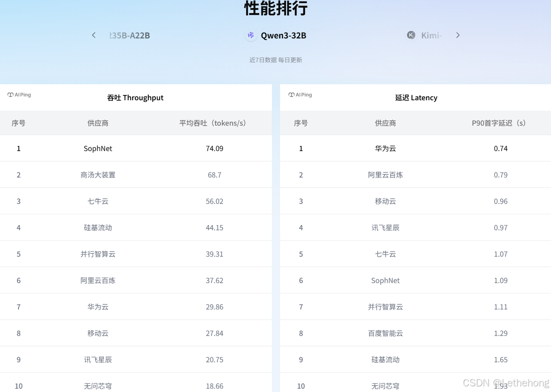Click the 近7日数据 每日更新 note
Viewport: 551px width, 392px height.
pyautogui.click(x=275, y=60)
